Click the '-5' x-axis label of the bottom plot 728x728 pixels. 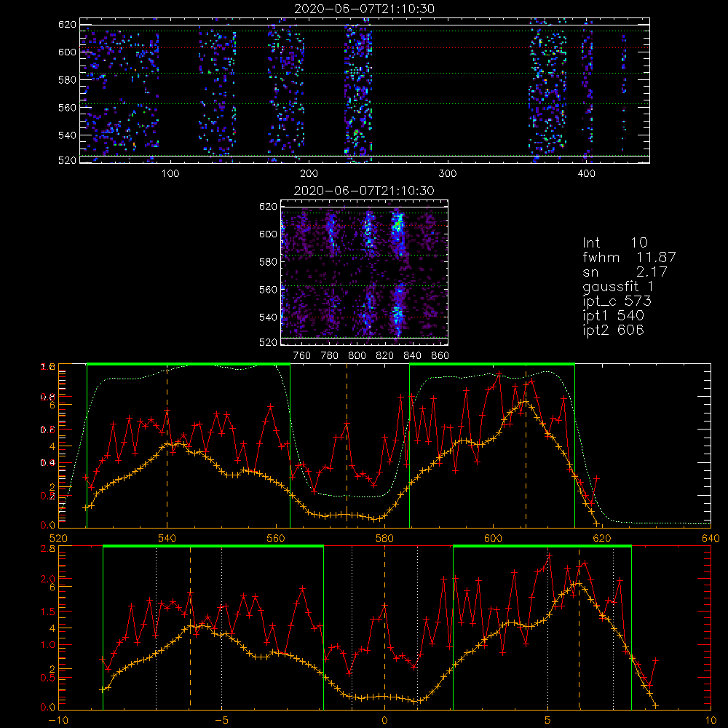221,721
